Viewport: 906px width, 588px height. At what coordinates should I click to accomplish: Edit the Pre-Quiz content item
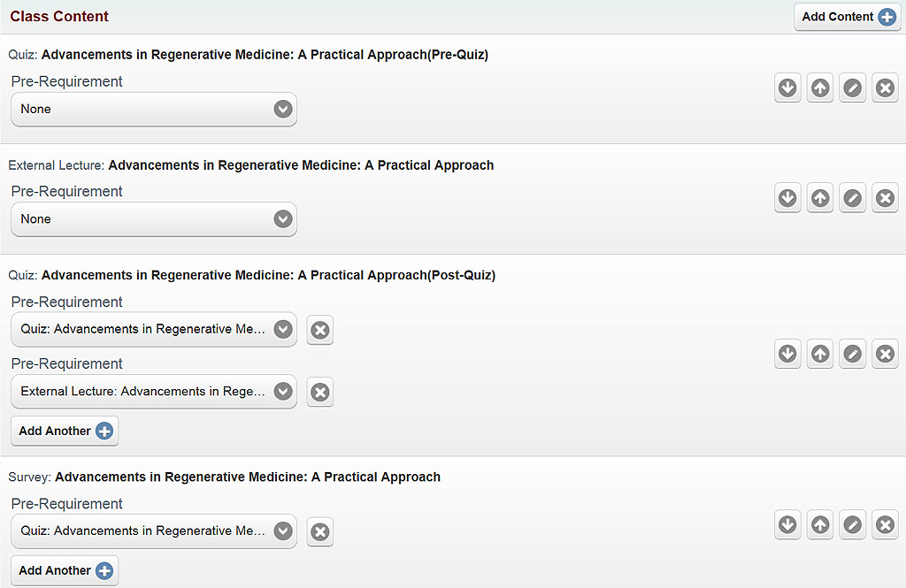click(852, 88)
